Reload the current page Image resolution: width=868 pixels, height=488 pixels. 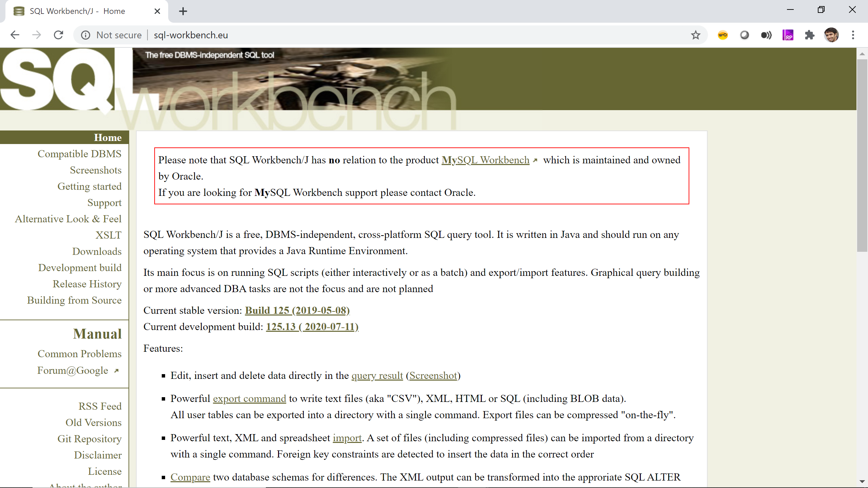[58, 35]
